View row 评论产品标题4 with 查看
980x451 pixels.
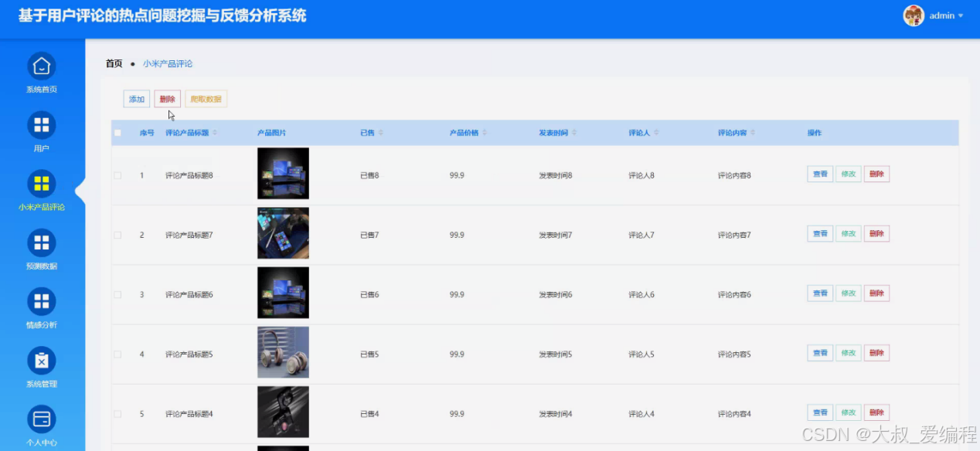820,412
